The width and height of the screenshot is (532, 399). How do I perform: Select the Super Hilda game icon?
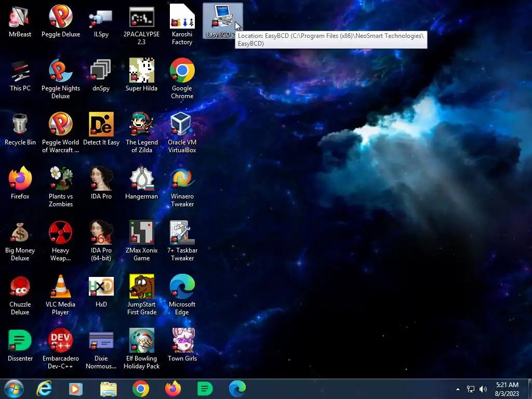coord(141,75)
